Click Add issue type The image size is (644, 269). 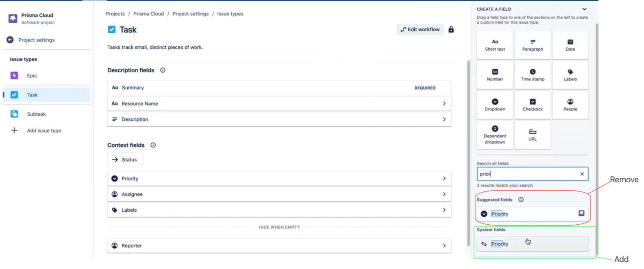[44, 130]
